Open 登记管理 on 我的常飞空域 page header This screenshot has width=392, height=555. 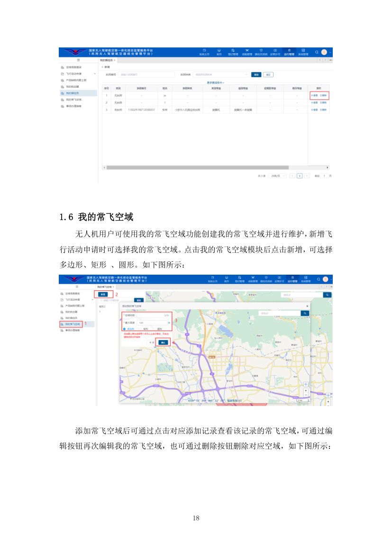[239, 279]
